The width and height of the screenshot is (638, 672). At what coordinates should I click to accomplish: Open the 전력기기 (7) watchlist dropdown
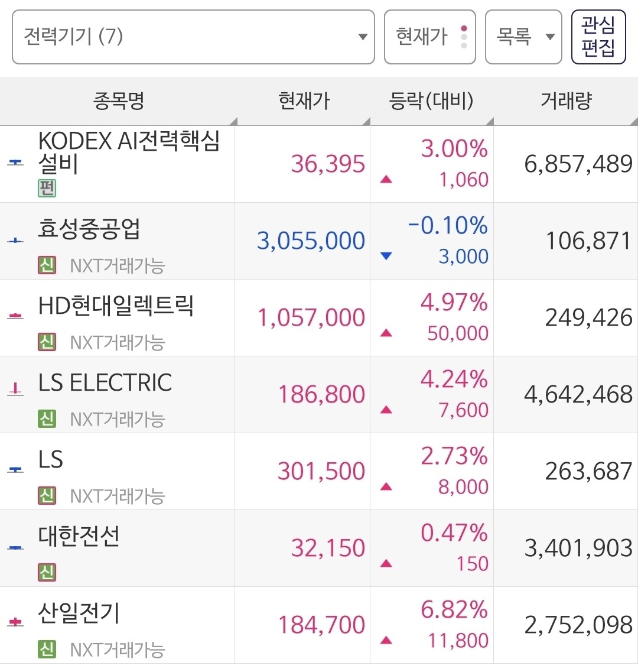[193, 37]
